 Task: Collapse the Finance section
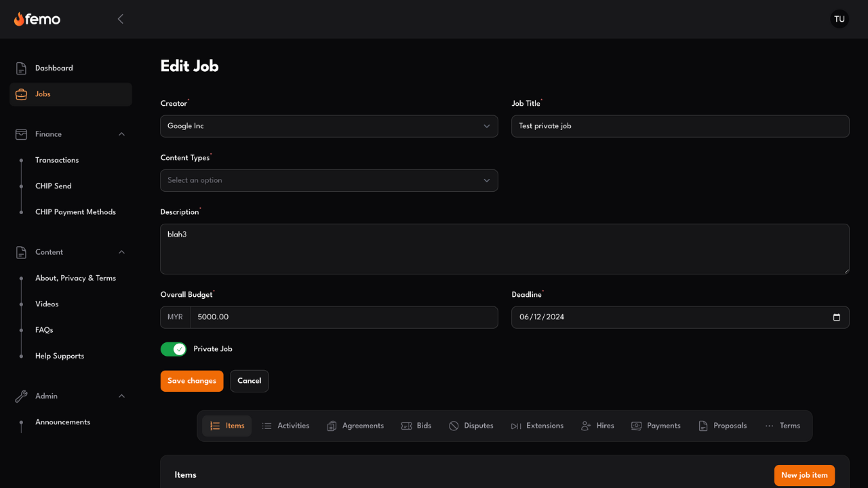pos(121,134)
